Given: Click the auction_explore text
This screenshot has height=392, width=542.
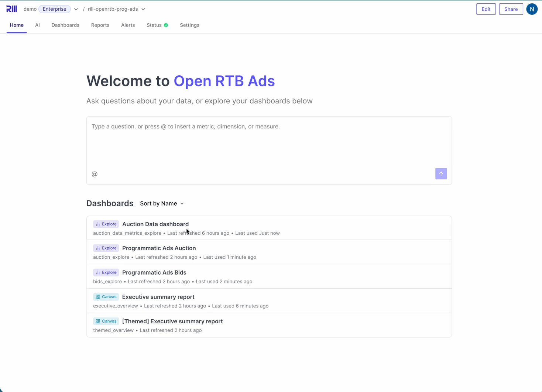Looking at the screenshot, I should (x=111, y=257).
